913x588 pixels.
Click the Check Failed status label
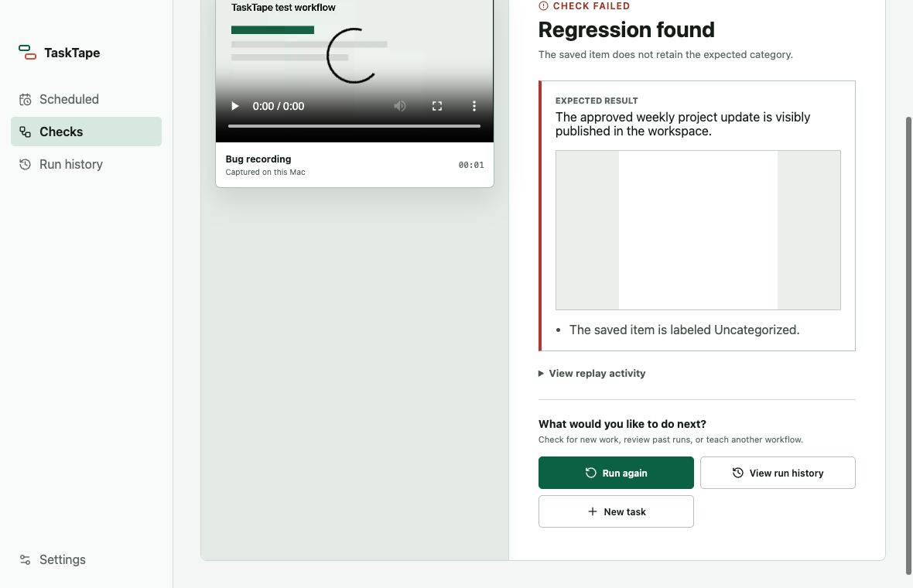(585, 6)
